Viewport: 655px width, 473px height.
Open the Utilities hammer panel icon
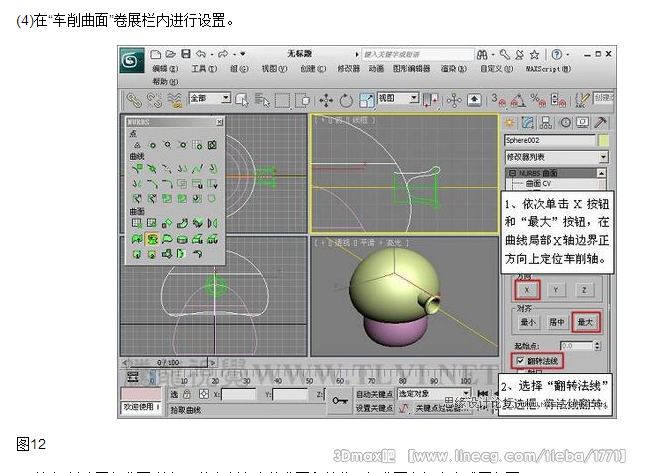point(600,122)
